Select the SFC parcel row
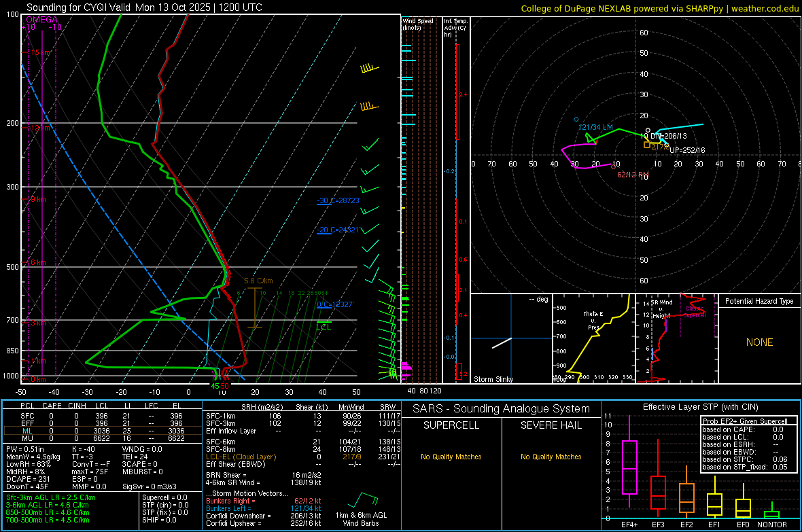The width and height of the screenshot is (802, 532). point(102,416)
